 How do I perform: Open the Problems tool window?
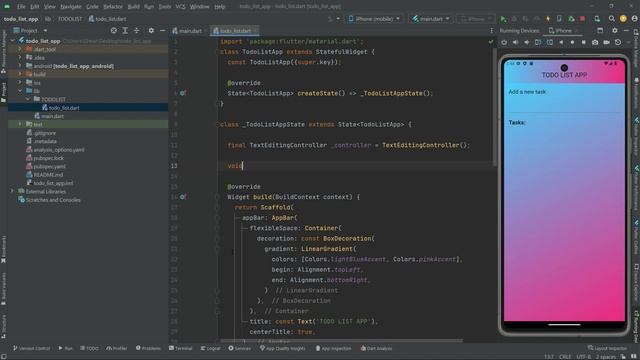[148, 348]
